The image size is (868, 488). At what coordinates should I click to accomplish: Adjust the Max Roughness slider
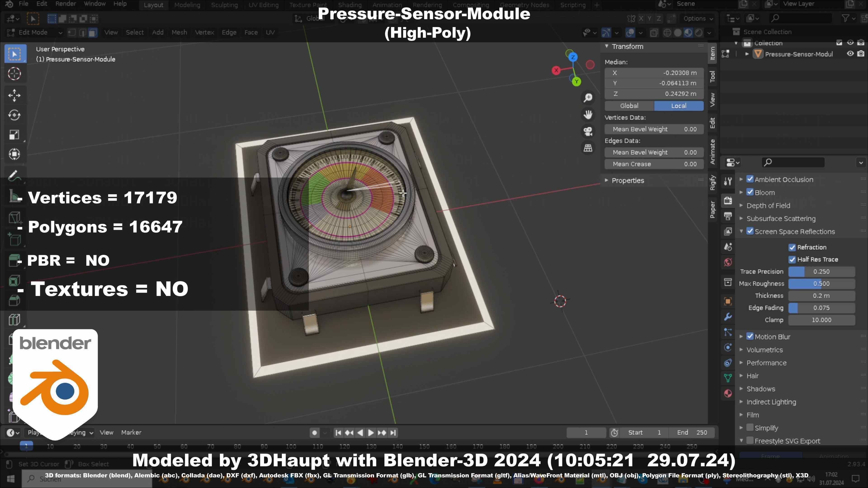pos(821,284)
